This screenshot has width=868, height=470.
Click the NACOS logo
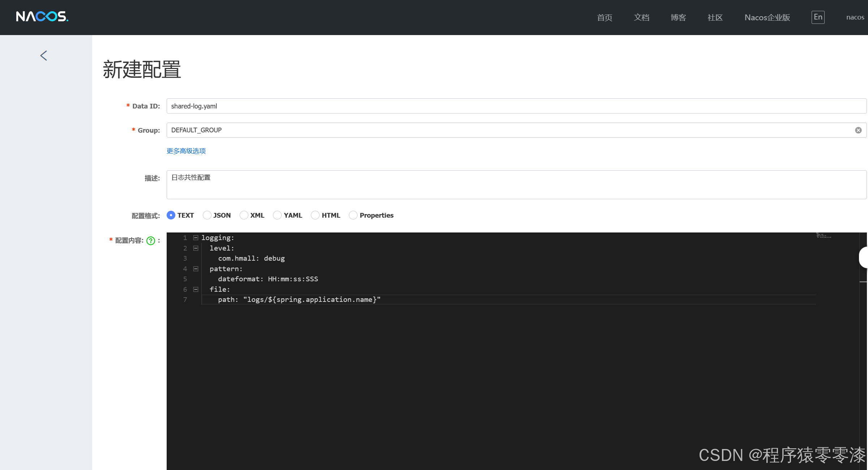[x=42, y=17]
